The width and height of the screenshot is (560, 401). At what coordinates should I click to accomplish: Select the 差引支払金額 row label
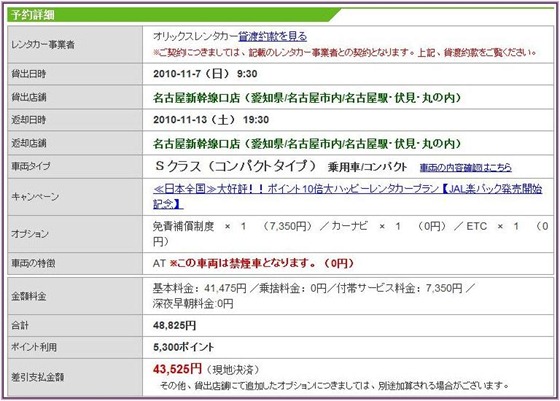coord(38,377)
